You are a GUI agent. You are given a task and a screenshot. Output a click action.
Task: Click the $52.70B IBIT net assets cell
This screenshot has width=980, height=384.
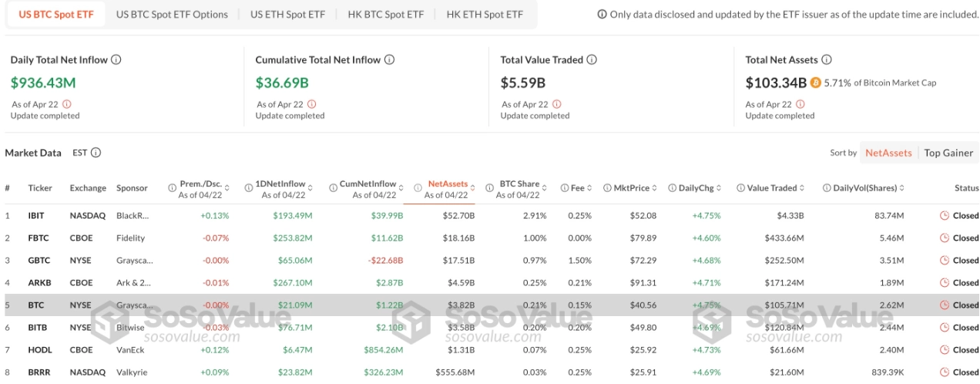[458, 216]
